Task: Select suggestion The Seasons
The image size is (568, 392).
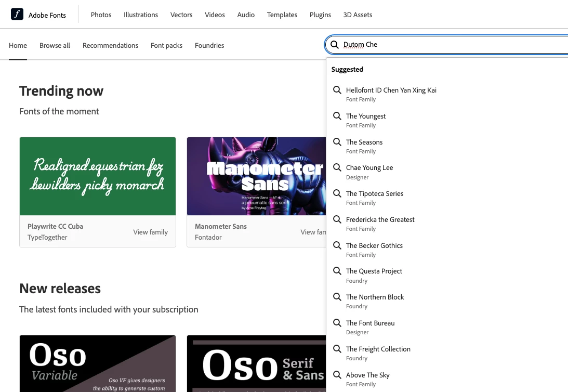Action: click(447, 146)
